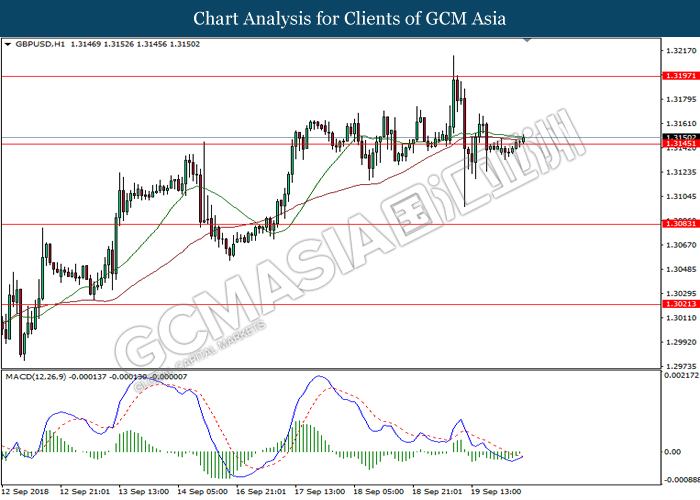The width and height of the screenshot is (700, 500).
Task: Click the 1.31235 price axis value
Action: pyautogui.click(x=681, y=172)
